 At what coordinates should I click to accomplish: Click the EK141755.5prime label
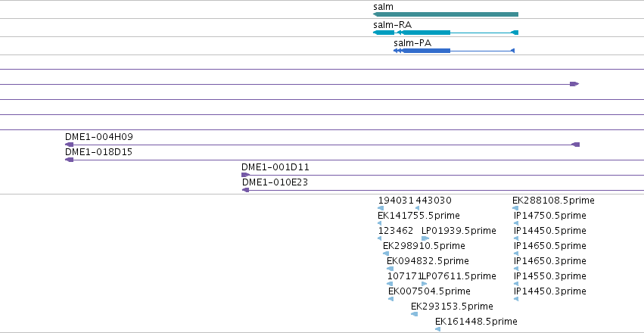click(418, 216)
